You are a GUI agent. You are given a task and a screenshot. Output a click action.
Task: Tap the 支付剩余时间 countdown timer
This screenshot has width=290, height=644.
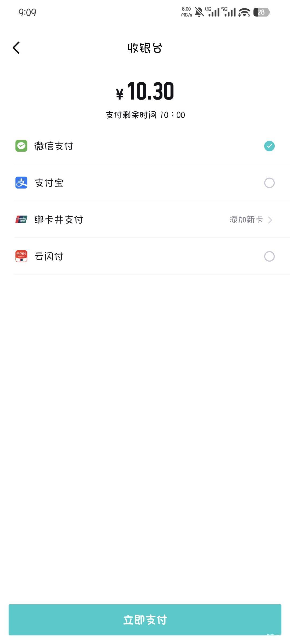point(145,115)
